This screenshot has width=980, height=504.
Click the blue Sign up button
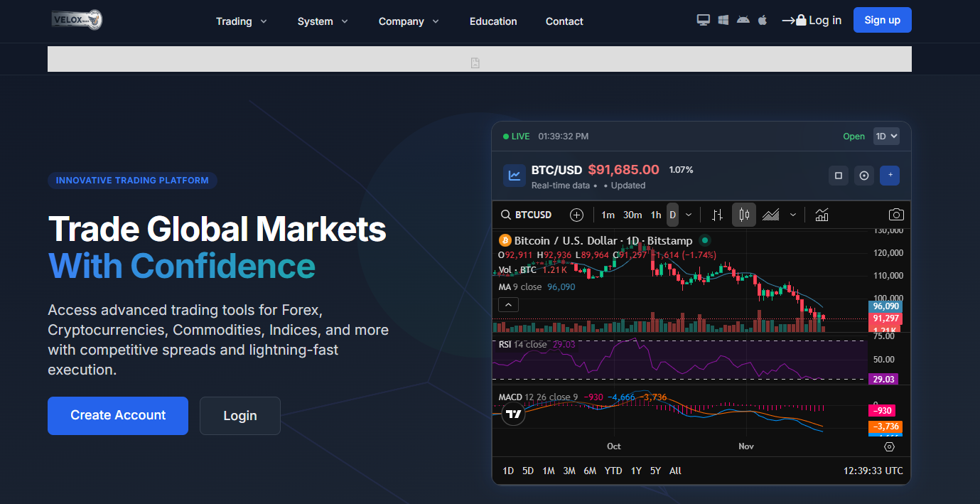point(882,20)
